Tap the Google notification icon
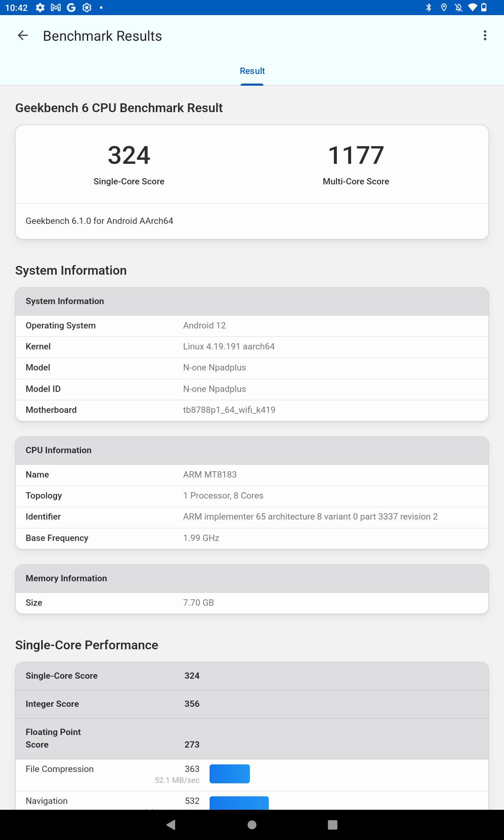The width and height of the screenshot is (504, 840). (x=71, y=8)
